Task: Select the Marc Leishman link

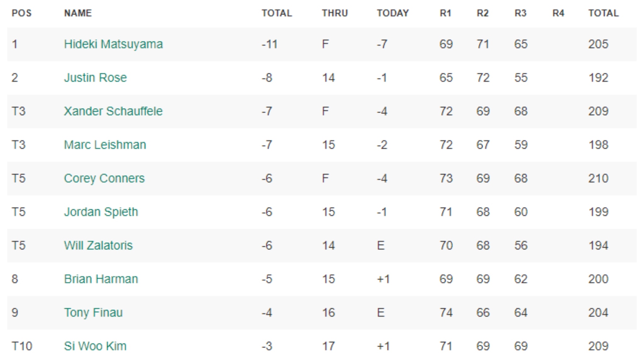Action: pyautogui.click(x=105, y=145)
